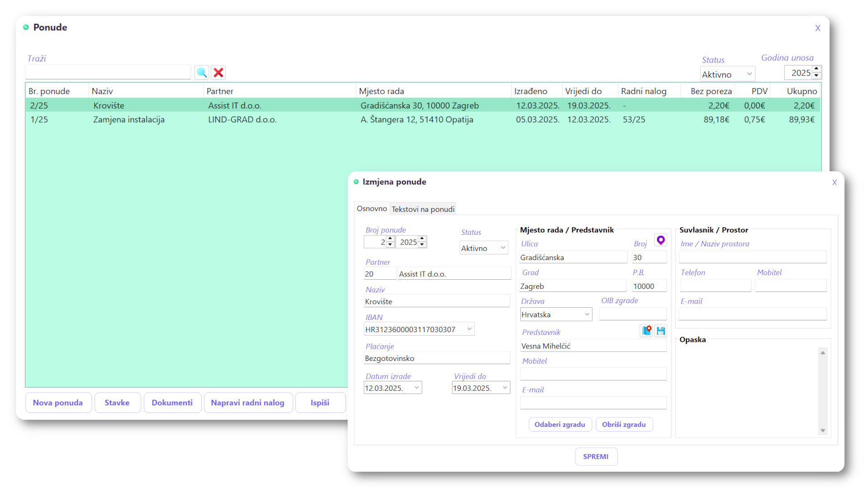
Task: Open the Vrijedi do date picker
Action: pos(505,388)
